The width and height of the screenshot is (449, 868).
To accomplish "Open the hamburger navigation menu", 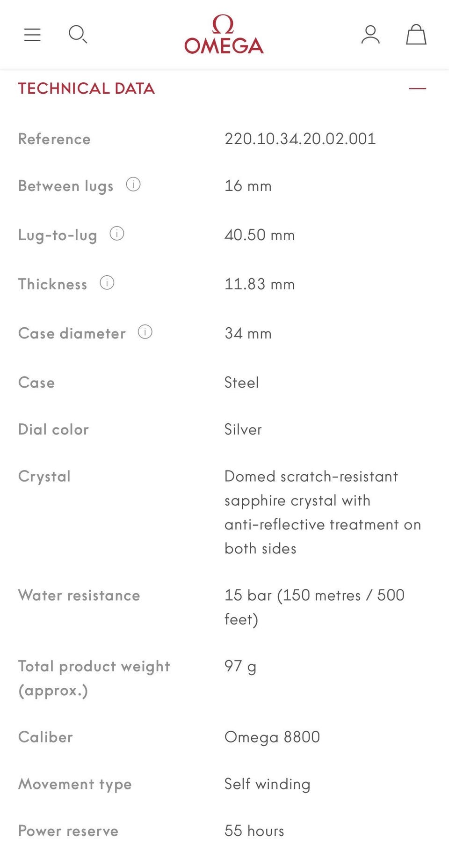I will 32,35.
